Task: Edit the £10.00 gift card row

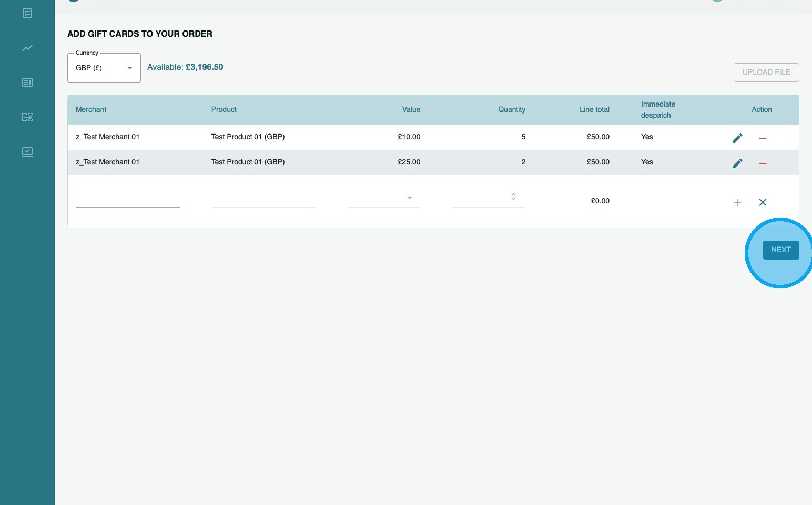Action: click(x=737, y=138)
